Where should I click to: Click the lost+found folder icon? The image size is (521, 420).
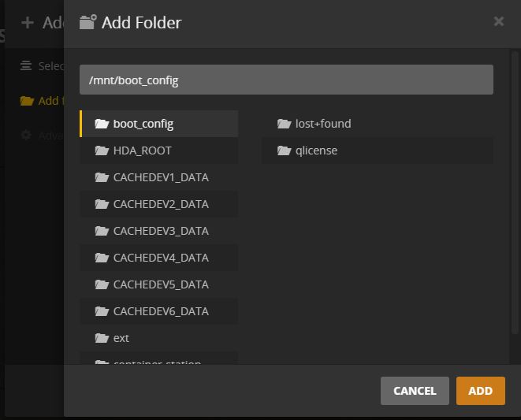(284, 124)
